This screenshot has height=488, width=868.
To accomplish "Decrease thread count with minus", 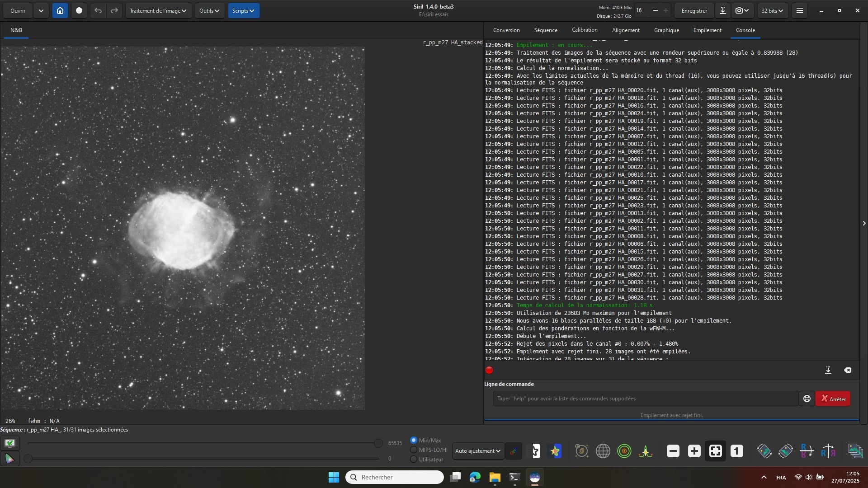I will click(656, 10).
